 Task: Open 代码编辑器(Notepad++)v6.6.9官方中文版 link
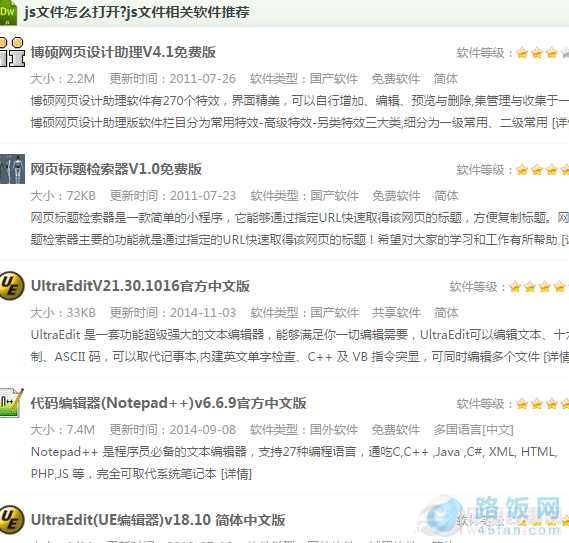[168, 403]
